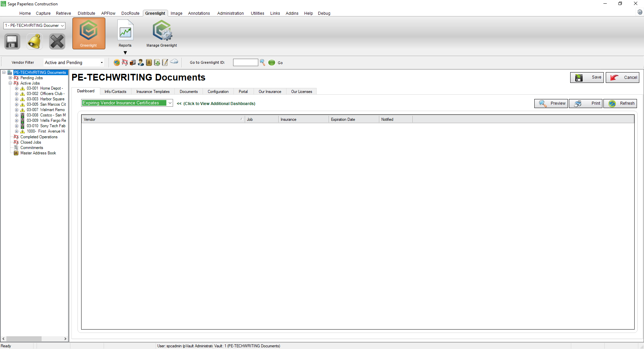Click the tree panel horizontal scrollbar thumb

[x=24, y=339]
